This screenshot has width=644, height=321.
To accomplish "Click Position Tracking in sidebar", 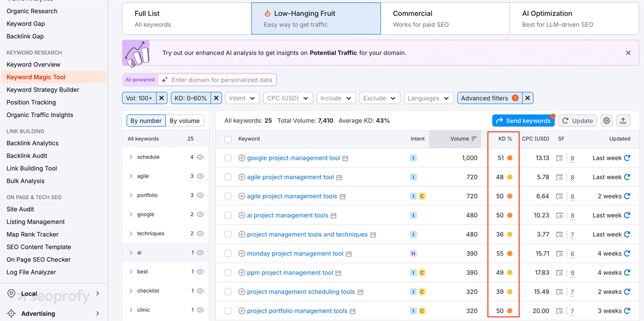I will point(31,102).
